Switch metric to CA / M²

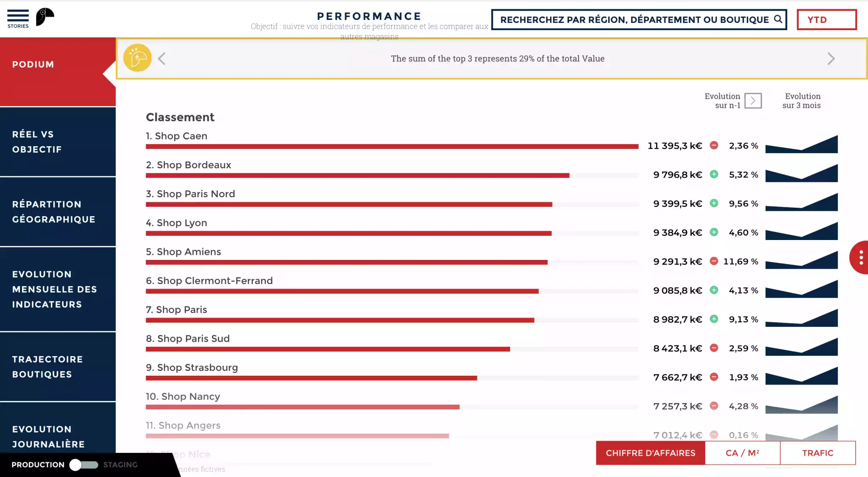pyautogui.click(x=743, y=453)
